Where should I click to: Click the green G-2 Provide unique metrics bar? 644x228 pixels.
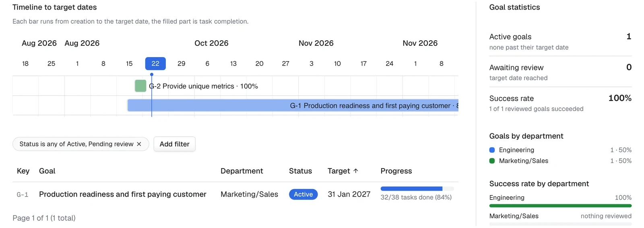click(x=140, y=86)
